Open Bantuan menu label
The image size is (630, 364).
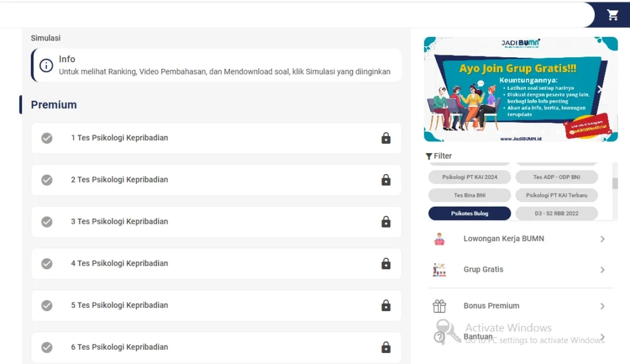(478, 337)
